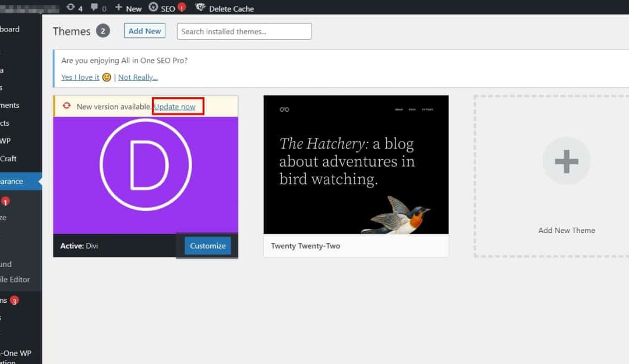Click the updates counter icon showing 4
The image size is (629, 364).
[74, 8]
